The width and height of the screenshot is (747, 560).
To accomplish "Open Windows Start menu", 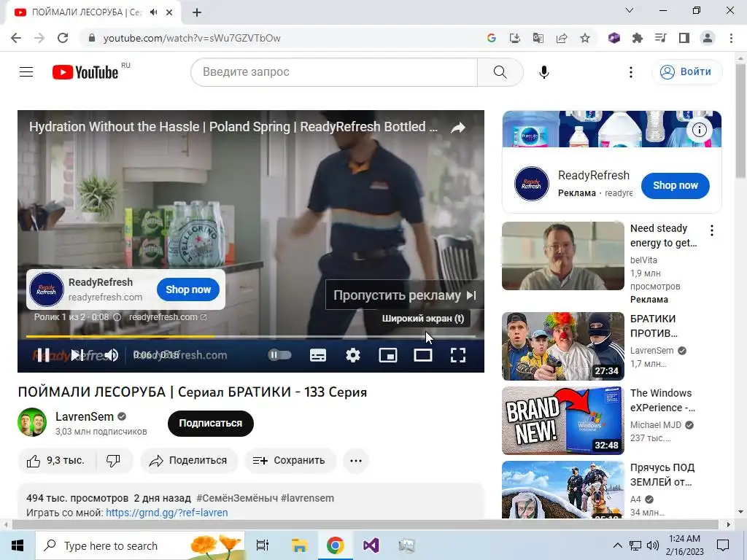I will tap(18, 545).
